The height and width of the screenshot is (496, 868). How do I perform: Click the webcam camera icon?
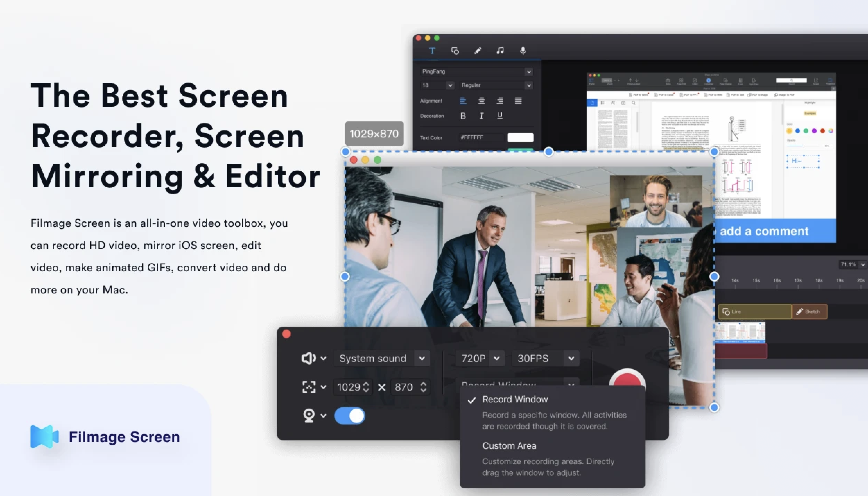(309, 416)
